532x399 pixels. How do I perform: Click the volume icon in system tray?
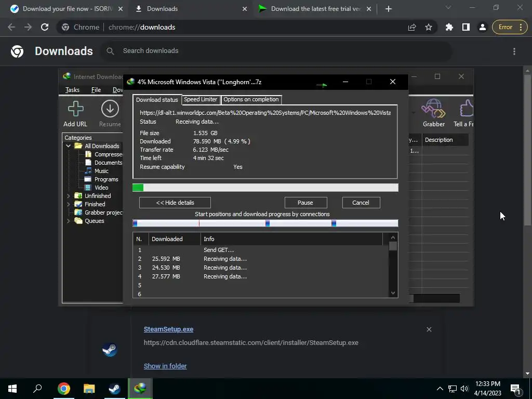(x=464, y=389)
